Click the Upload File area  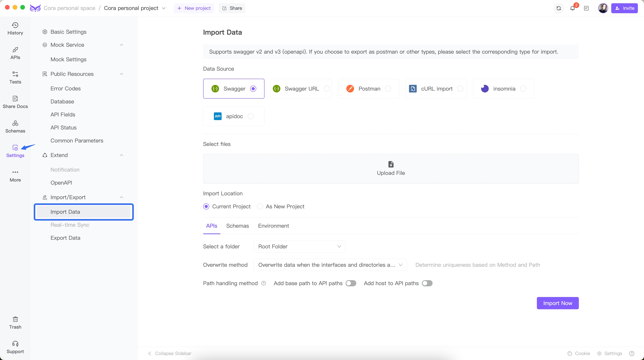point(391,169)
